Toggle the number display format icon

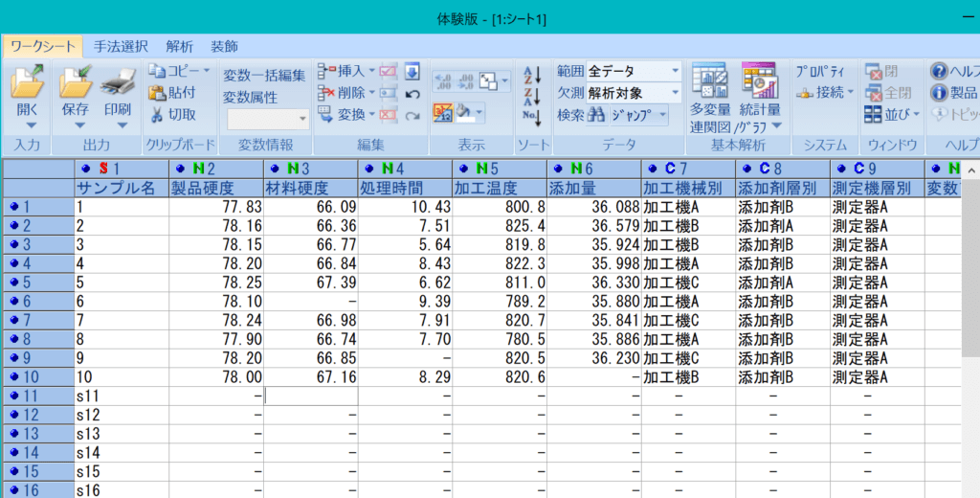click(x=443, y=113)
